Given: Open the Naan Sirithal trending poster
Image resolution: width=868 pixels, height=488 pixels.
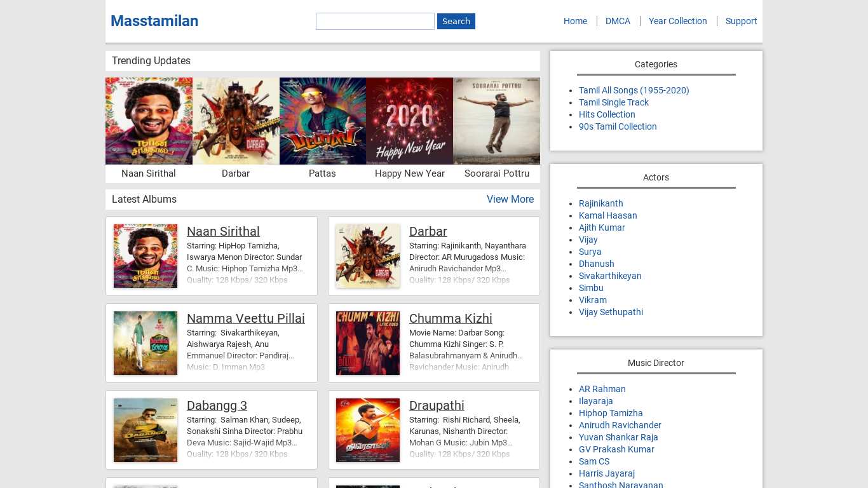Looking at the screenshot, I should (149, 121).
